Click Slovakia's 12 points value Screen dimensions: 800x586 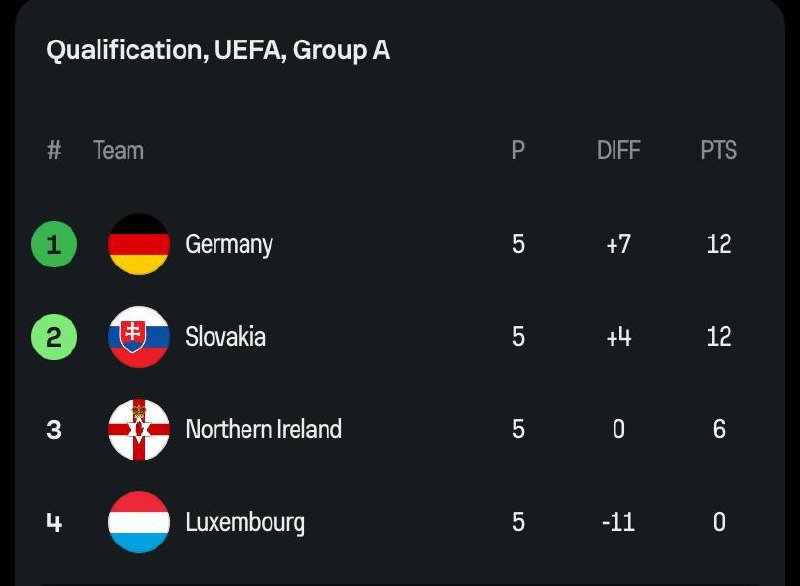(718, 337)
